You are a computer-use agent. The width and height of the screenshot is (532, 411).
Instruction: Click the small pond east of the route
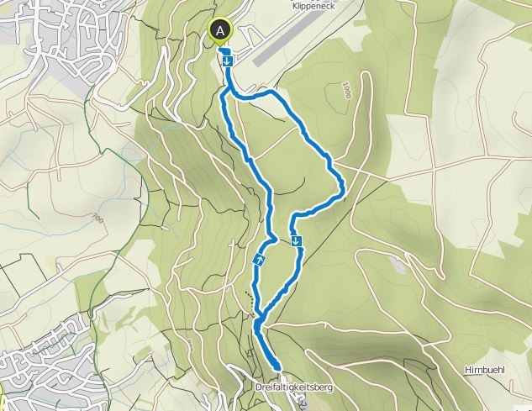(398, 265)
